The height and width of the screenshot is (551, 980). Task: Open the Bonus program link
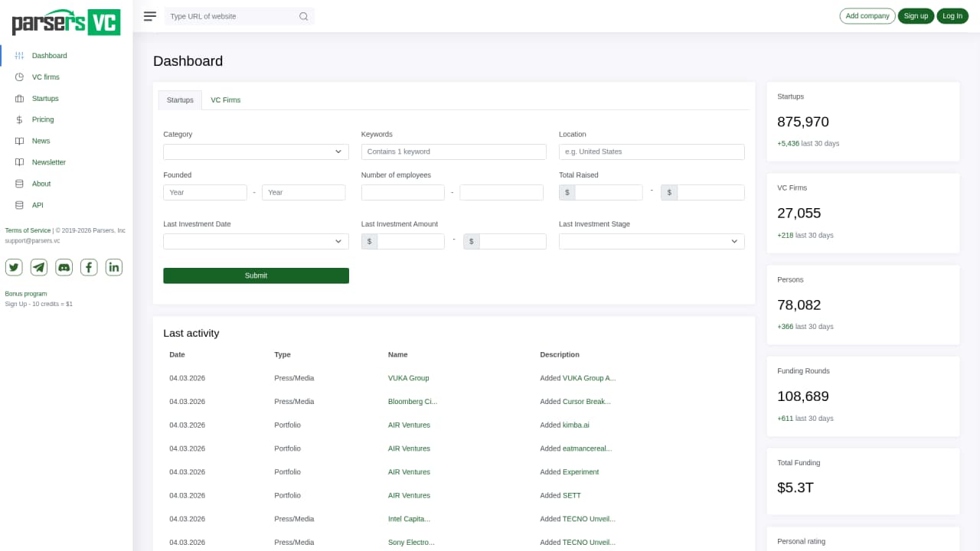26,294
